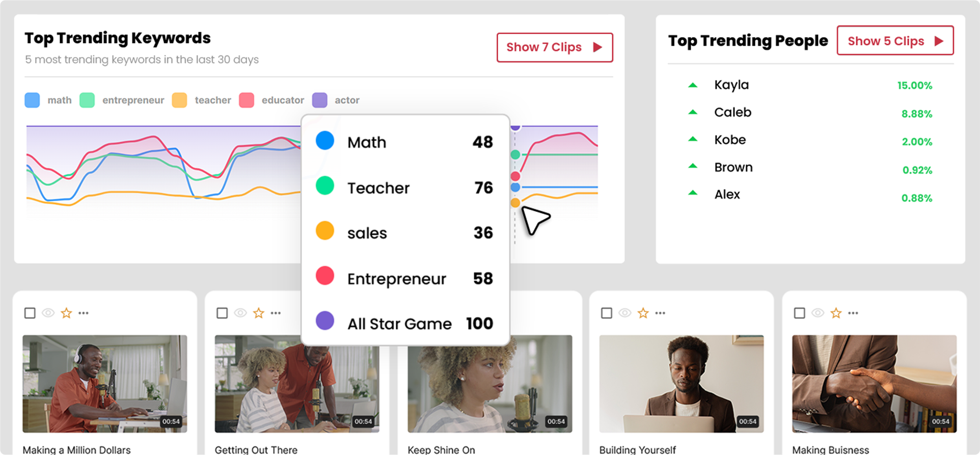Toggle the math legend color swatch
This screenshot has height=455, width=980.
click(32, 100)
